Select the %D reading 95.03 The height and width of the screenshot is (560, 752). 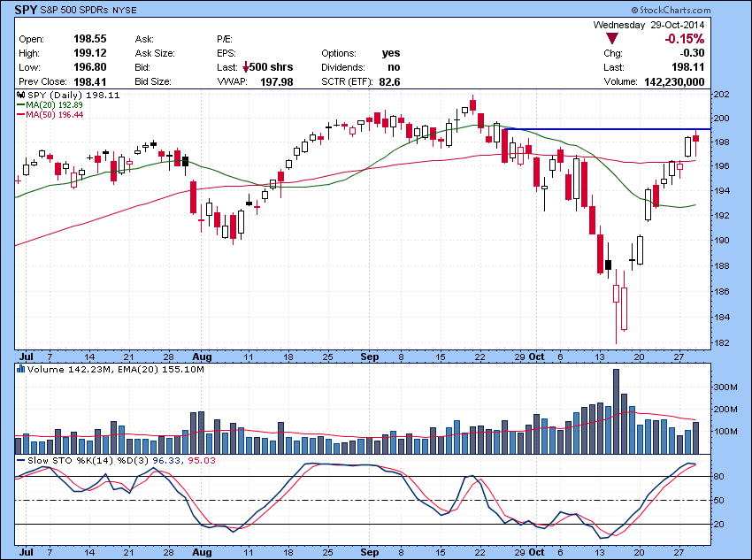coord(202,460)
